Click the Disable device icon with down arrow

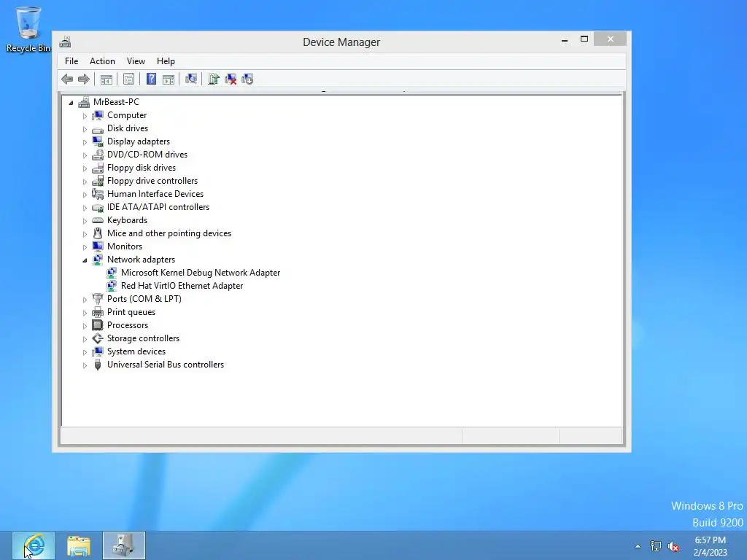tap(247, 79)
